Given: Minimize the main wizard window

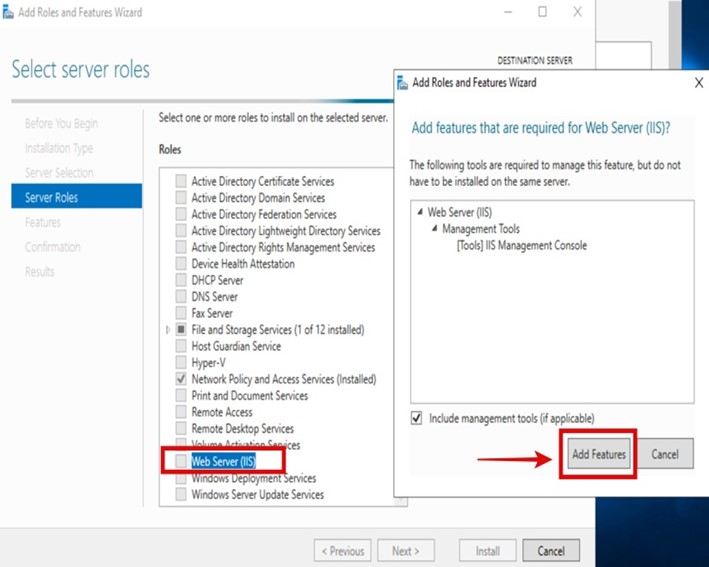Looking at the screenshot, I should tap(508, 12).
